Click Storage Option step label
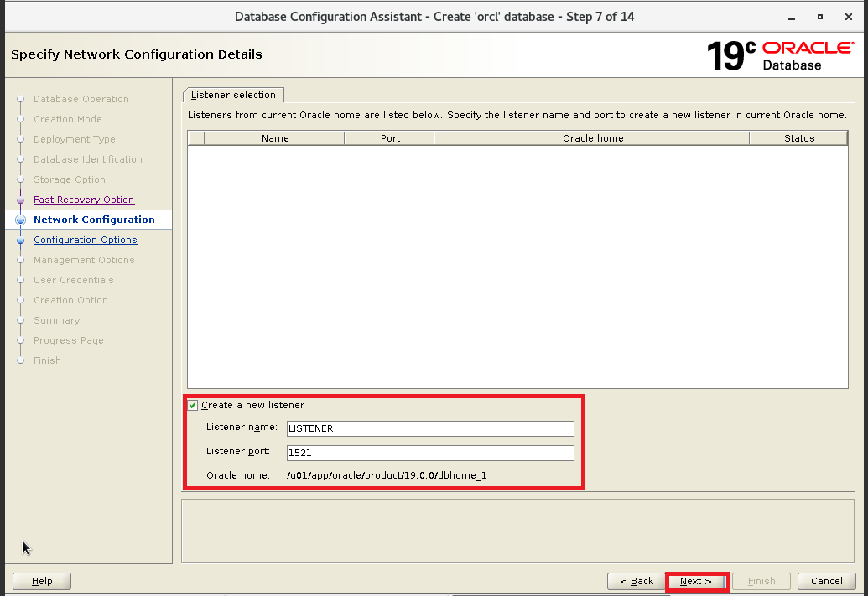Viewport: 868px width, 596px height. [70, 180]
